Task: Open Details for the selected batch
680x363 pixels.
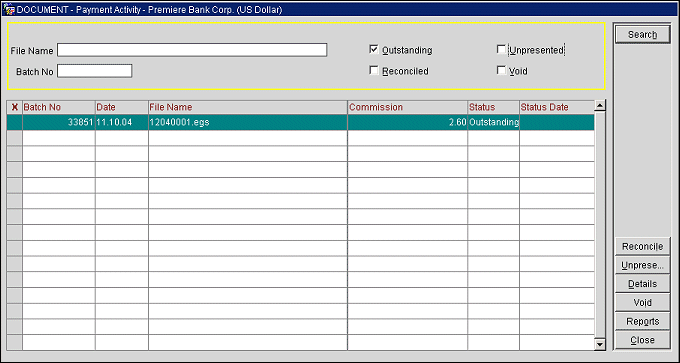Action: (643, 284)
